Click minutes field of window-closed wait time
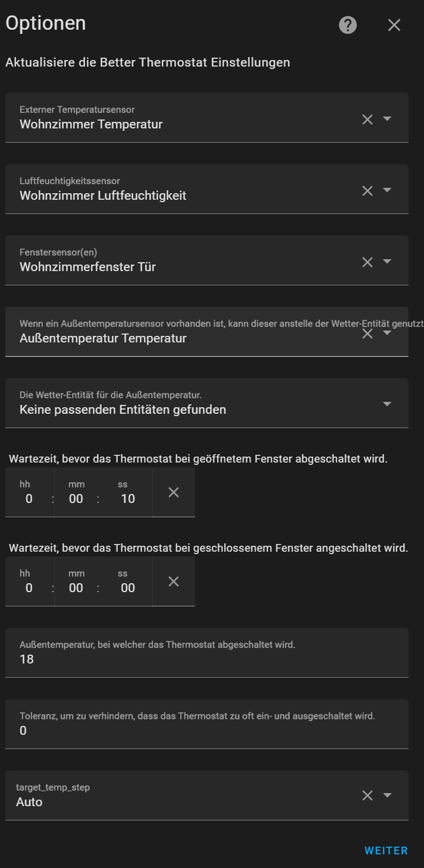This screenshot has width=424, height=868. click(x=76, y=587)
